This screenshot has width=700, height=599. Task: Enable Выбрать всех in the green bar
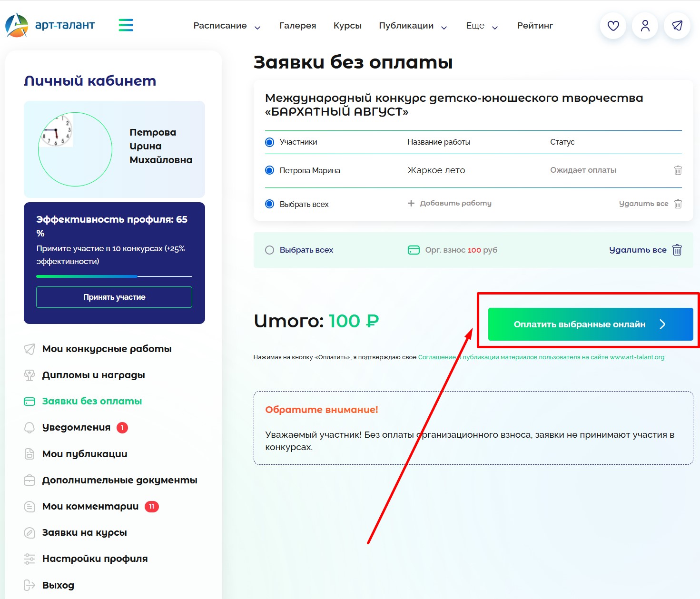point(269,250)
